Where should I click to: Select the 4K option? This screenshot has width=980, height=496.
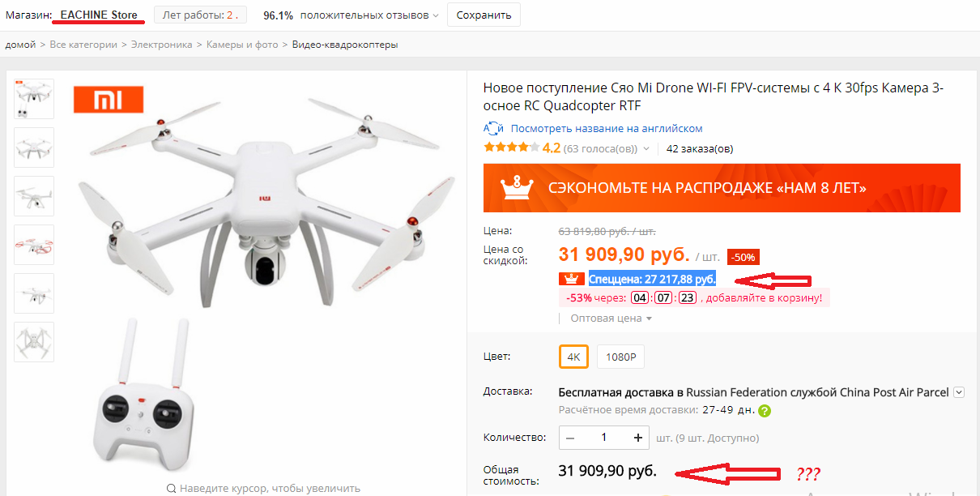coord(573,357)
